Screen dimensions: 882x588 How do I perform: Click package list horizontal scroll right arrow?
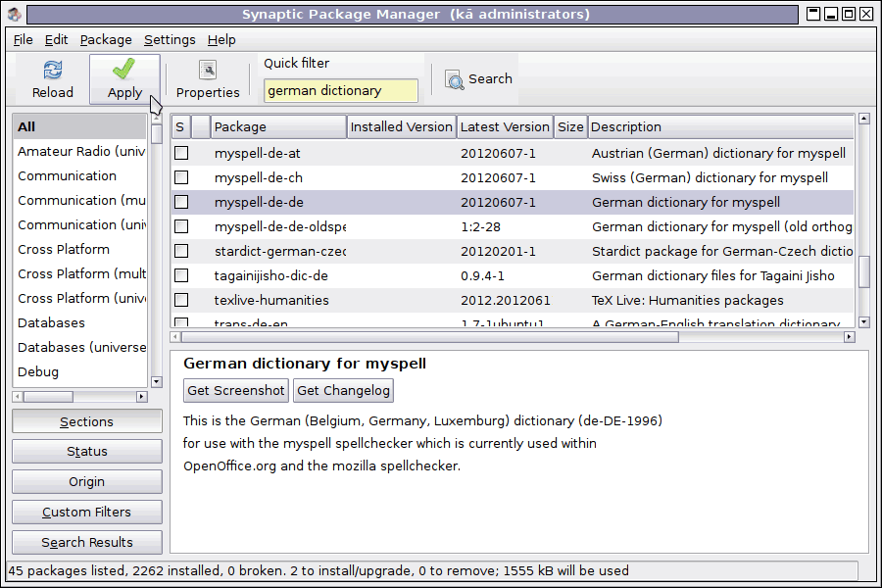[850, 336]
